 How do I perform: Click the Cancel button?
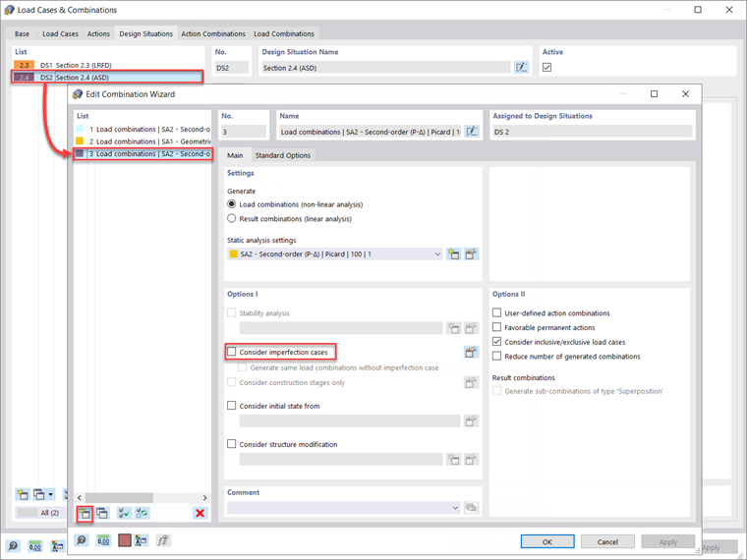click(607, 542)
